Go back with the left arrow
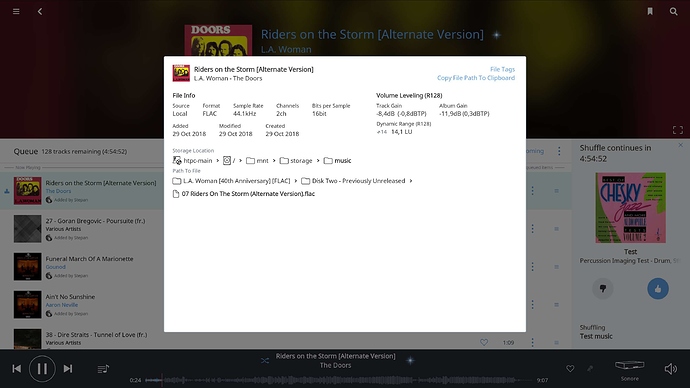The width and height of the screenshot is (690, 388). point(40,11)
